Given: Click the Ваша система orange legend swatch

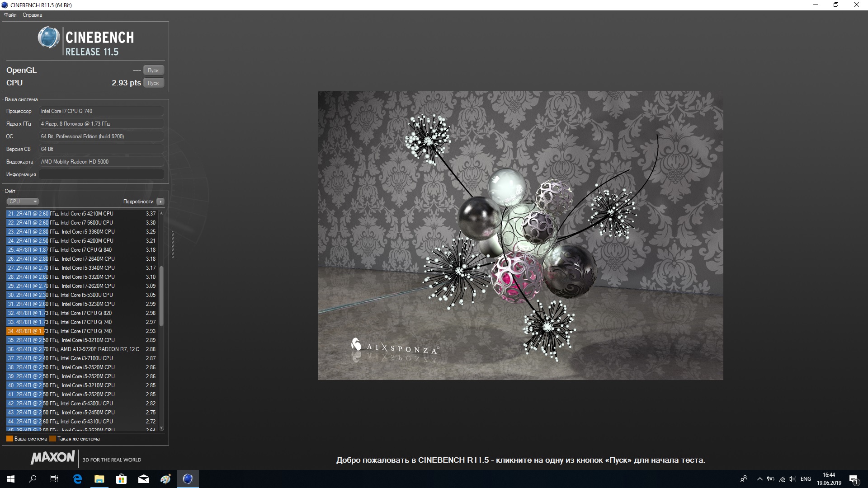Looking at the screenshot, I should point(9,439).
